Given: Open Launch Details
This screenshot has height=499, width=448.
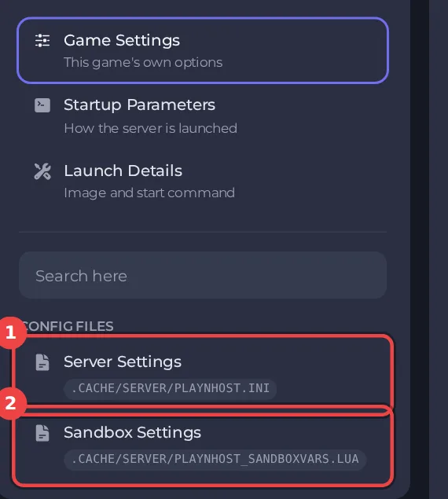Looking at the screenshot, I should pos(203,181).
